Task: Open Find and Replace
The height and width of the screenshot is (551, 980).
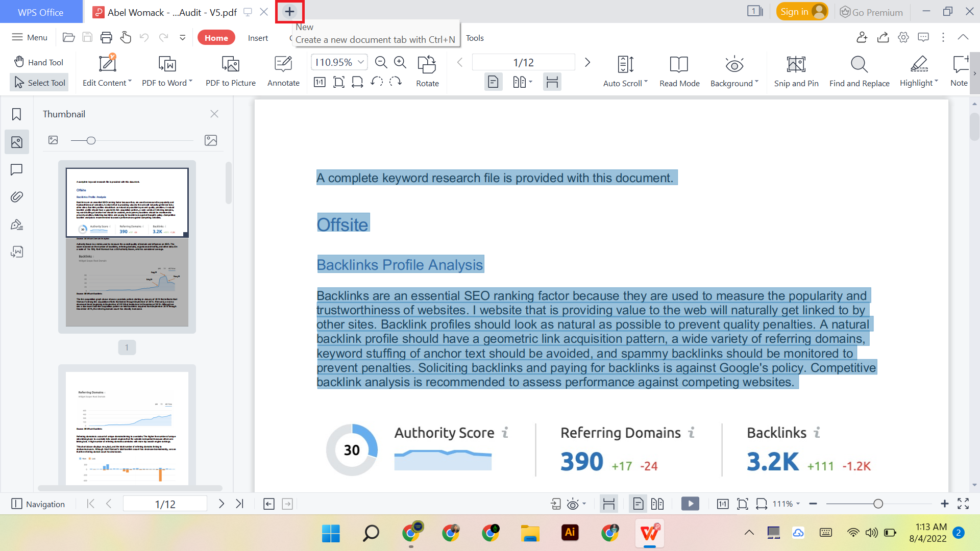Action: [x=859, y=71]
